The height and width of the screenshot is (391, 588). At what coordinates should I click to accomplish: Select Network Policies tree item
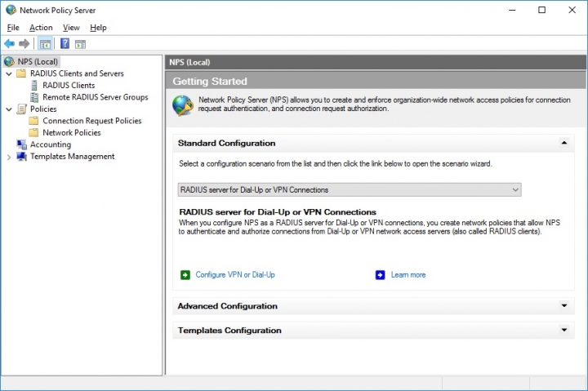[x=72, y=132]
